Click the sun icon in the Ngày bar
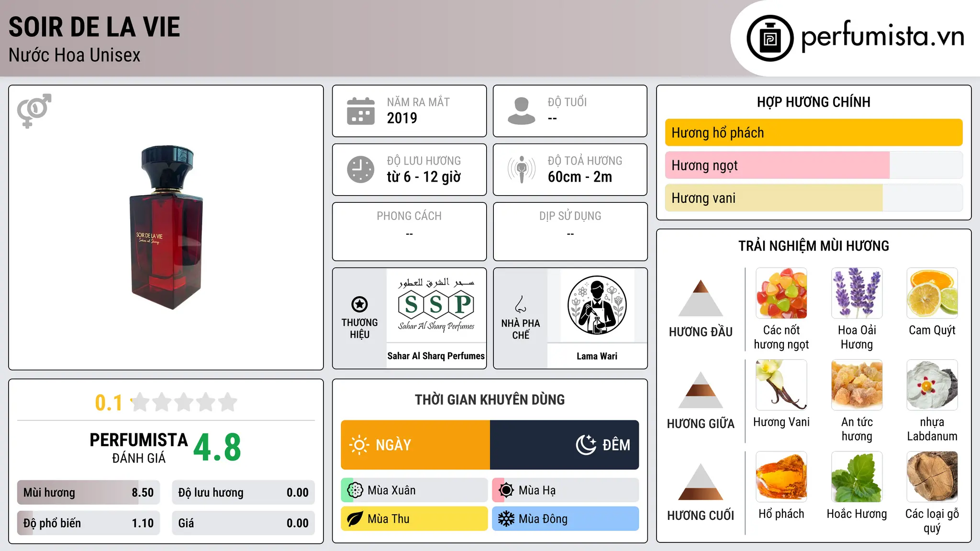Image resolution: width=980 pixels, height=551 pixels. [x=359, y=445]
